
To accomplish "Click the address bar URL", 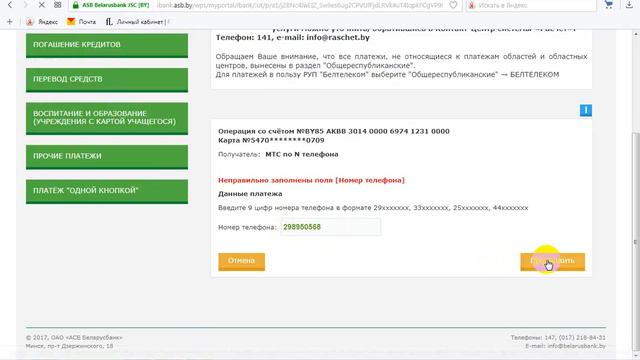I will pyautogui.click(x=300, y=5).
